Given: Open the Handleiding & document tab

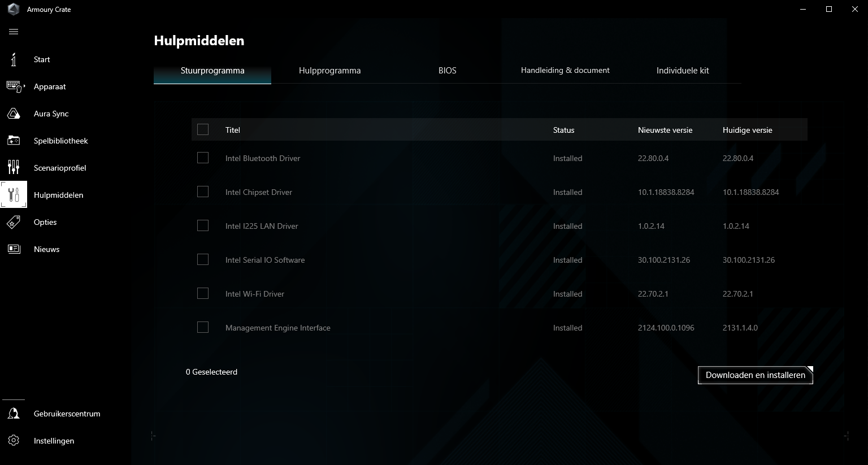Looking at the screenshot, I should click(x=565, y=71).
